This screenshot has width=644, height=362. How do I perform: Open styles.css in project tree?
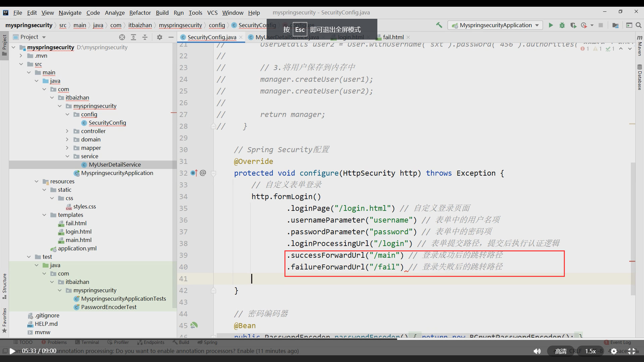(x=85, y=206)
